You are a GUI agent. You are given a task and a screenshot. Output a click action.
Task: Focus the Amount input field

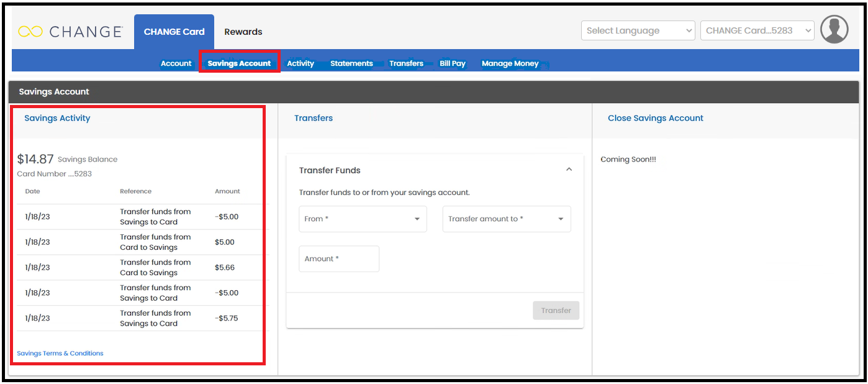(339, 258)
